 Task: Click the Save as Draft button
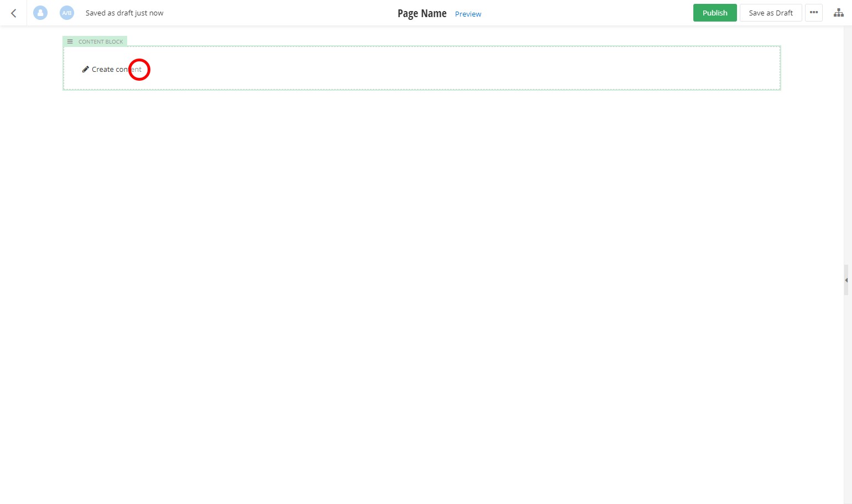coord(771,13)
